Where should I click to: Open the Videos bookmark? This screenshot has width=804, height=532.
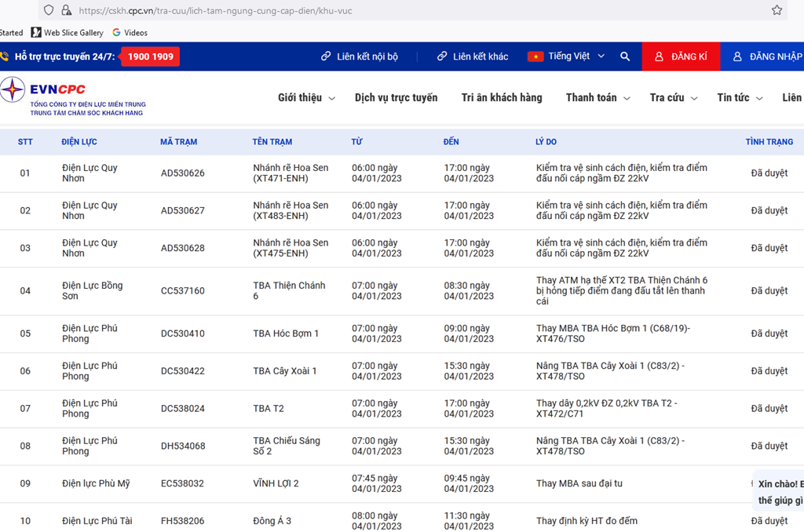[x=130, y=33]
